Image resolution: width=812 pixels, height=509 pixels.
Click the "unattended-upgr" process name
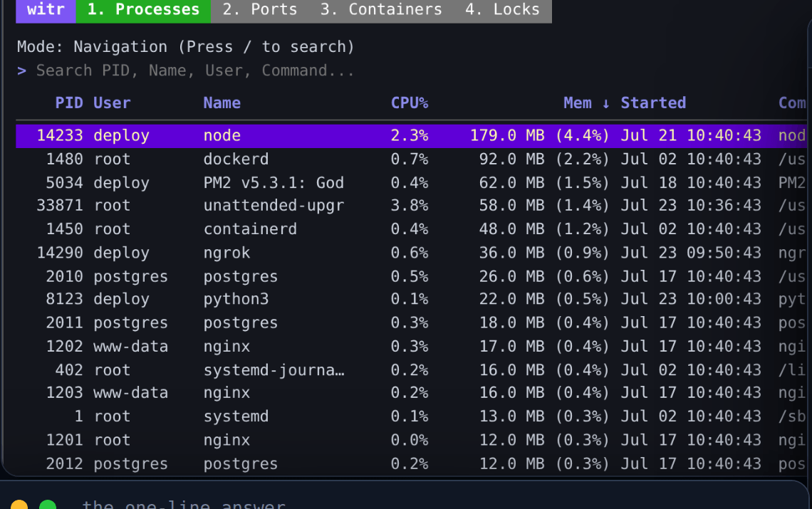click(x=274, y=206)
